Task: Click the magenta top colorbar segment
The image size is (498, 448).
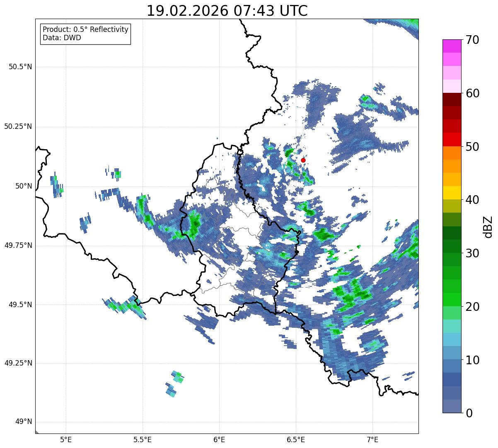Action: (452, 46)
